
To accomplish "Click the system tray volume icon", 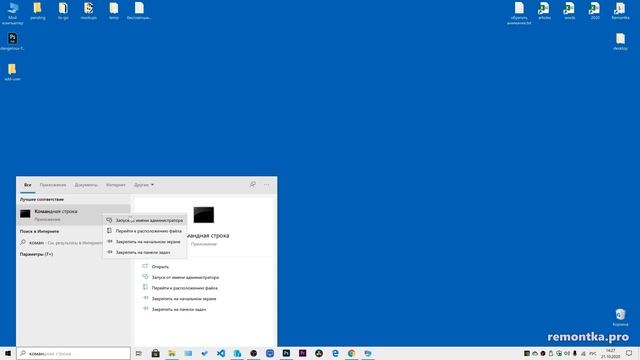I will coord(567,353).
